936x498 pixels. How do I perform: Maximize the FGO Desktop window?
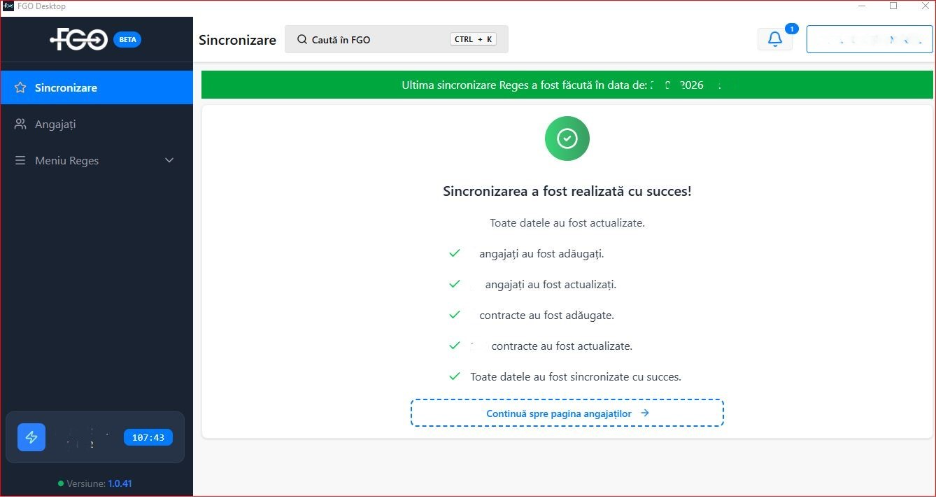[x=894, y=6]
